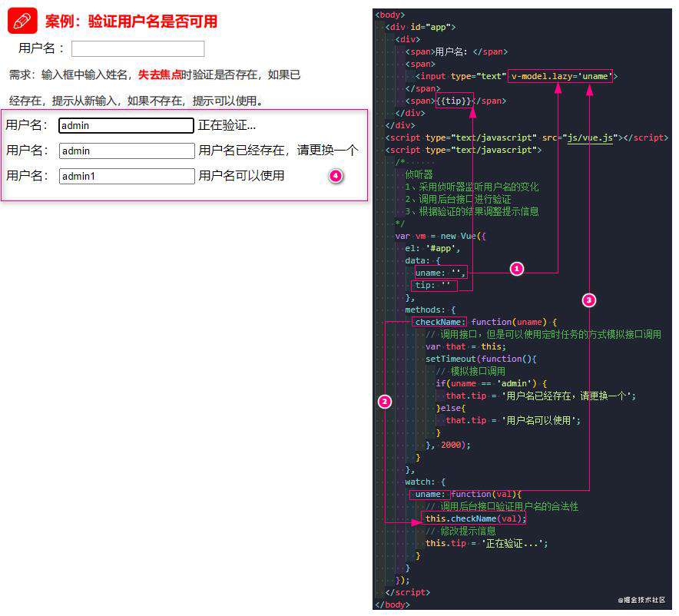Click the watch: { line in the code
The width and height of the screenshot is (679, 616).
click(425, 482)
